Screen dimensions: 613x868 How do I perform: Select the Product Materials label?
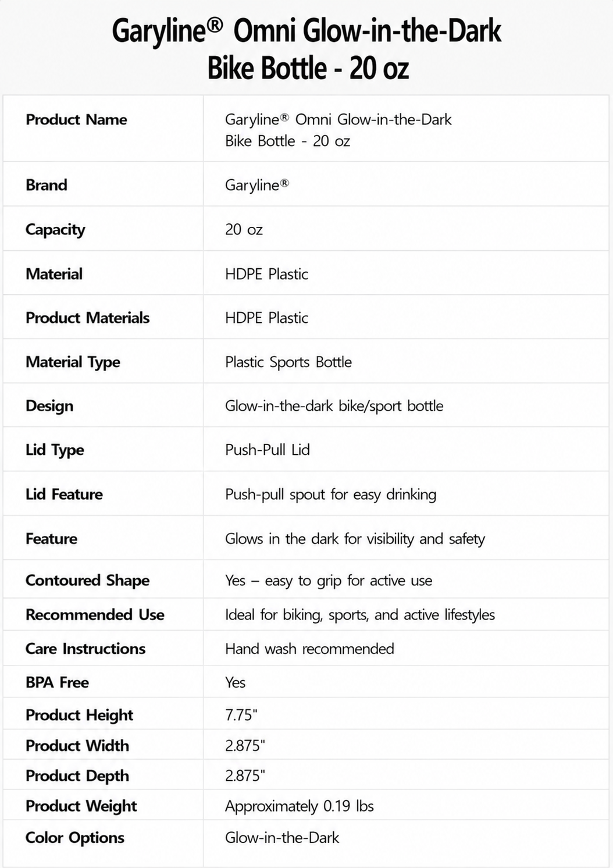click(87, 318)
